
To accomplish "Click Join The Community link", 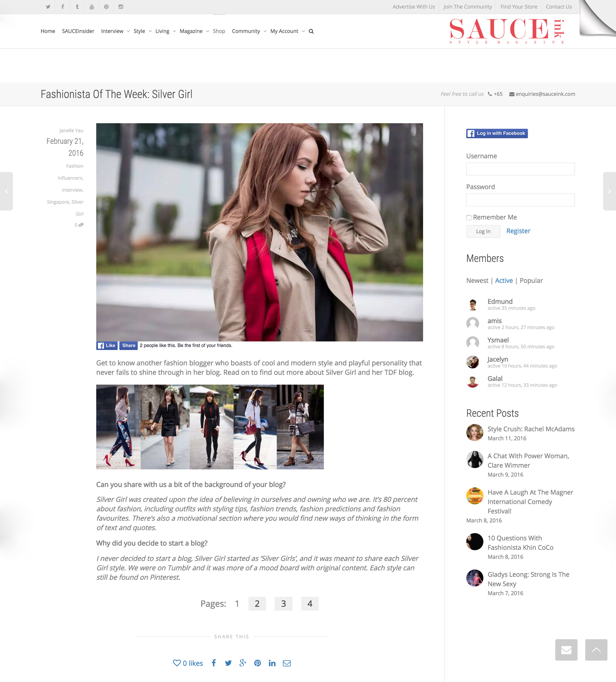I will click(467, 7).
